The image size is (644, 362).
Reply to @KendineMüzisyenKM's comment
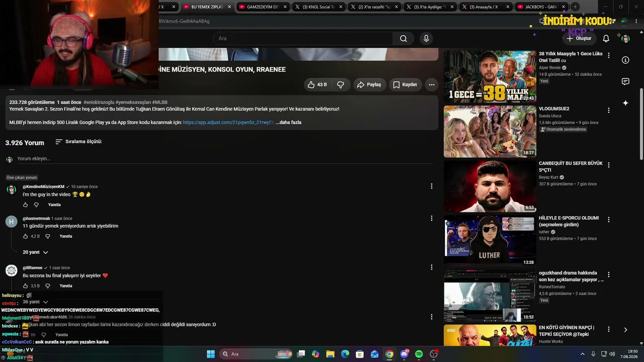tap(54, 205)
